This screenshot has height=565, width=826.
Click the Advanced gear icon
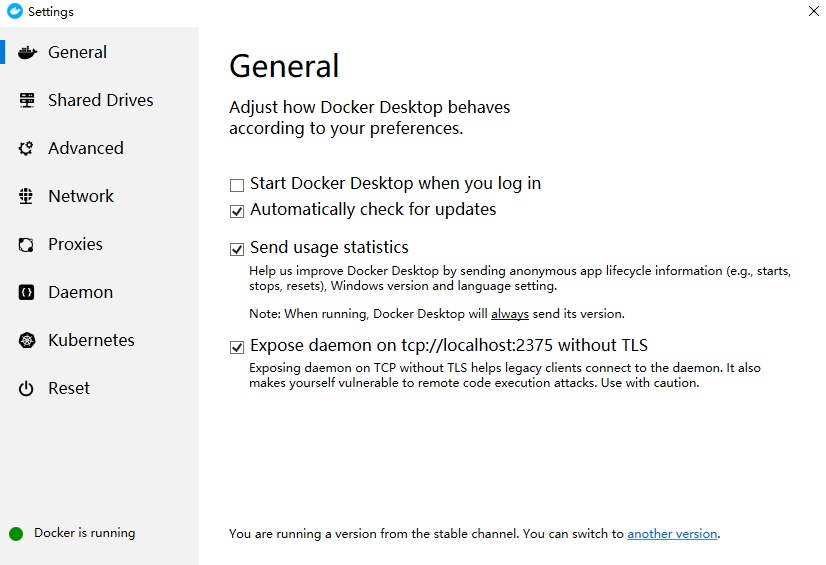[26, 148]
